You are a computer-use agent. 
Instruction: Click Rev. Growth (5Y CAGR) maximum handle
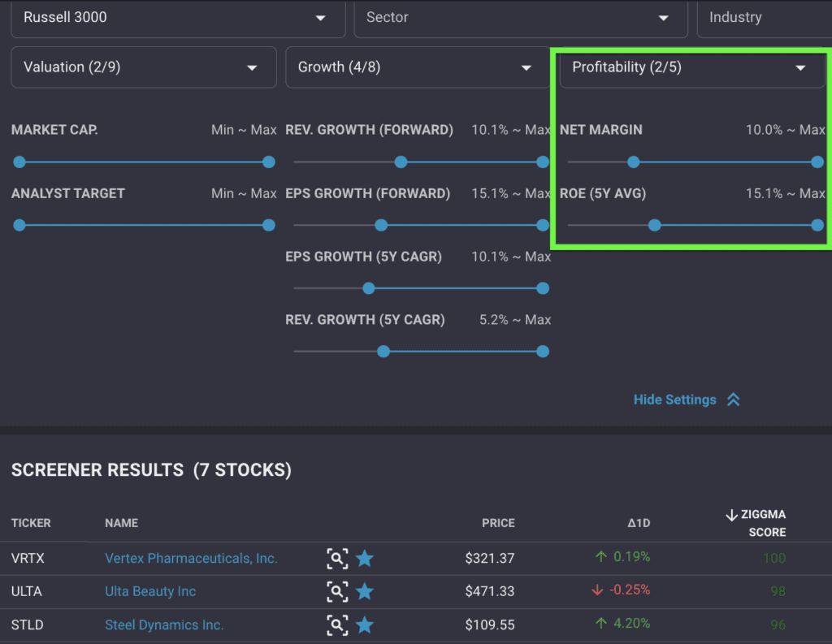(543, 351)
